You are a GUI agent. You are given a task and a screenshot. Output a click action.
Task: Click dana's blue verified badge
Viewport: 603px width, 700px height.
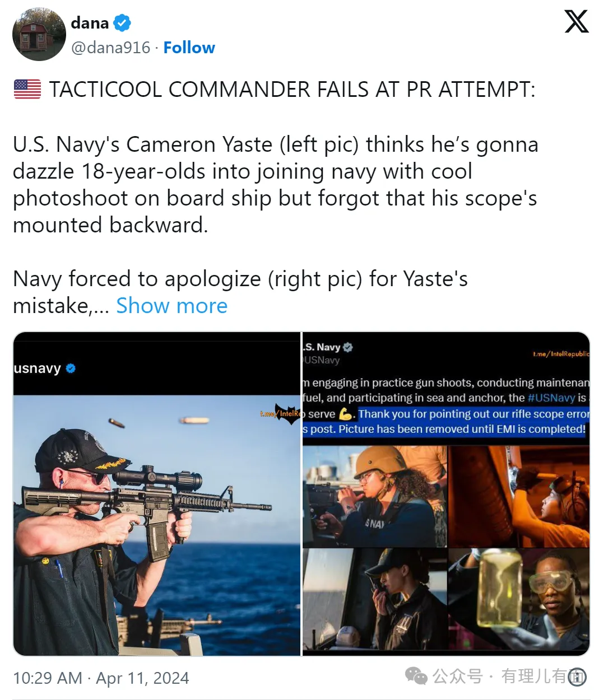122,23
